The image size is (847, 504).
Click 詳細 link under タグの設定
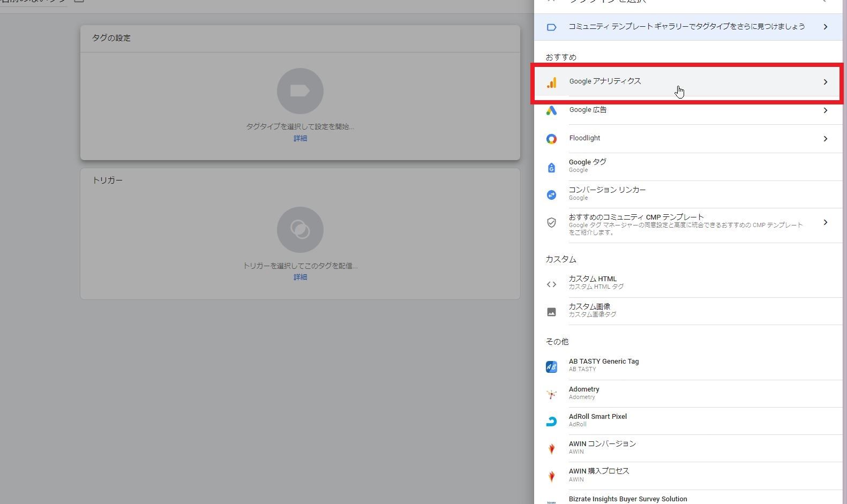coord(300,138)
